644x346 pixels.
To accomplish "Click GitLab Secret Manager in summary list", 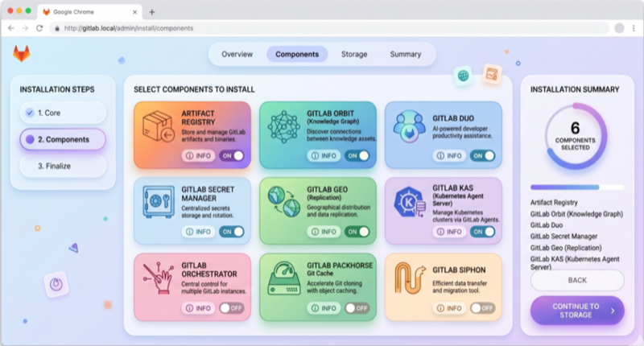I will coord(563,237).
